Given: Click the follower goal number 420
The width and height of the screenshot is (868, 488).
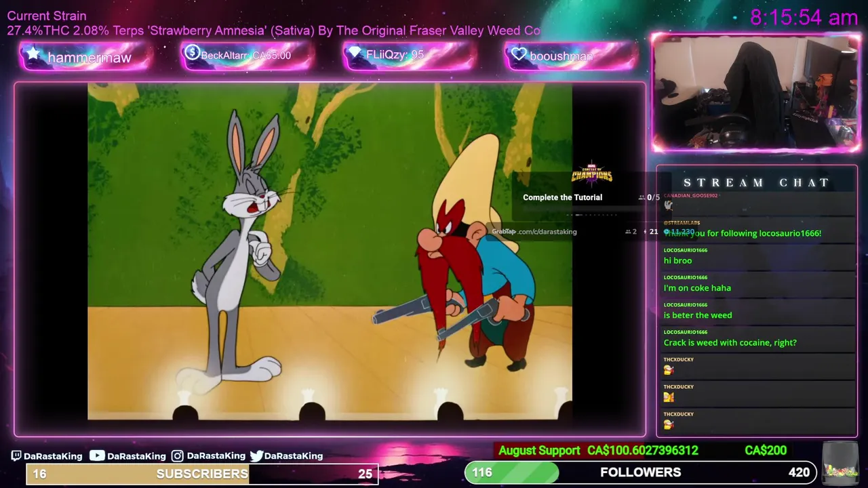Looking at the screenshot, I should 799,472.
